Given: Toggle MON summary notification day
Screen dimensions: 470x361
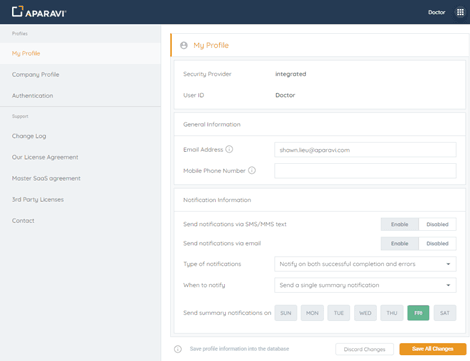Looking at the screenshot, I should pos(312,313).
